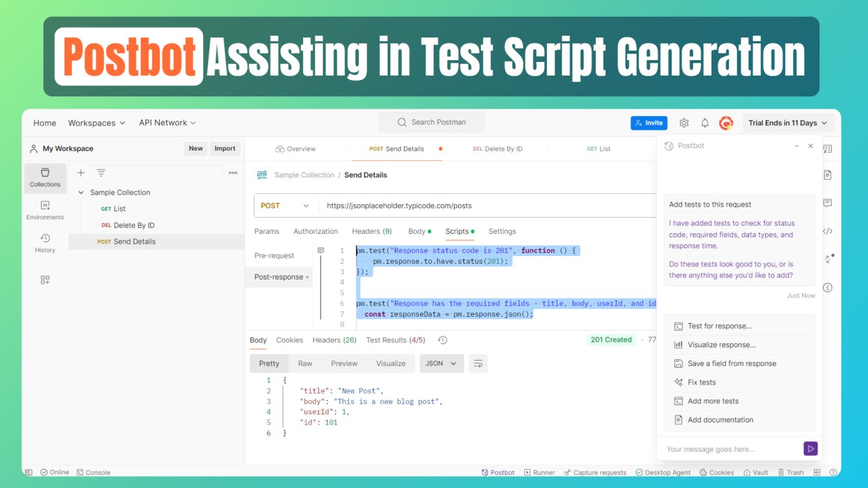Click the Import button
This screenshot has width=868, height=488.
tap(225, 149)
